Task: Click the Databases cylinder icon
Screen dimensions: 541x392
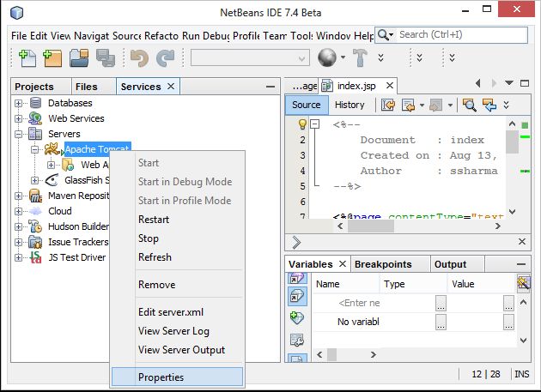Action: click(35, 103)
